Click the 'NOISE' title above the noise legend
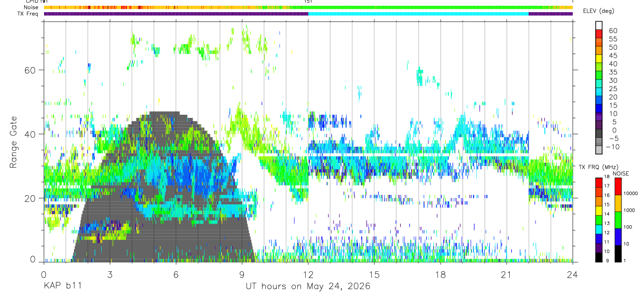This screenshot has height=297, width=644. [x=621, y=173]
